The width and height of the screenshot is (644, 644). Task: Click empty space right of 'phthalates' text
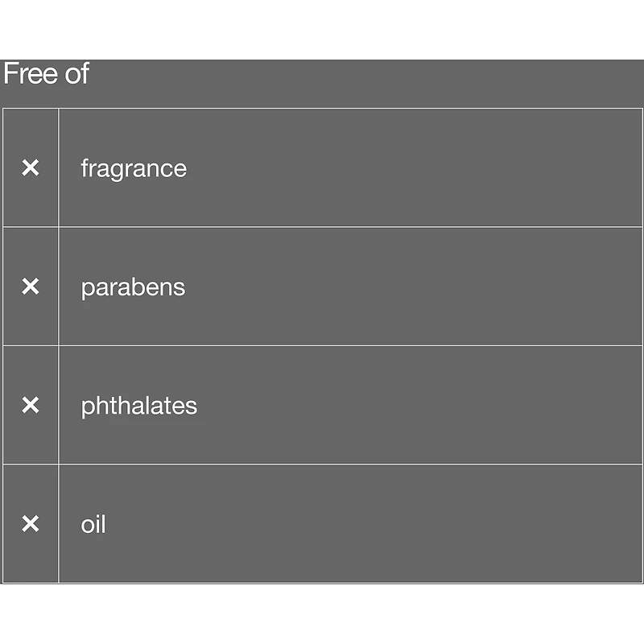pyautogui.click(x=402, y=406)
